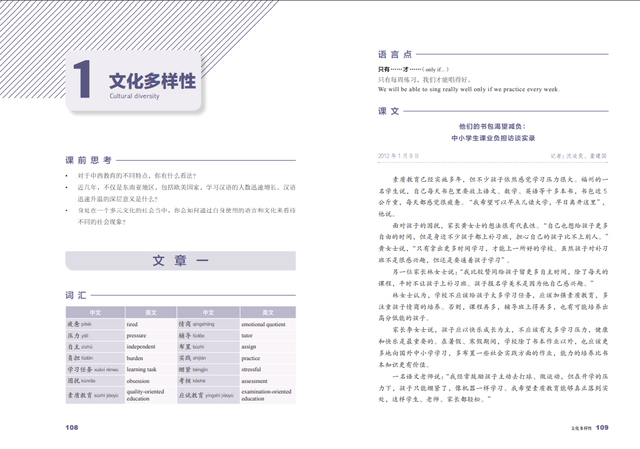Click the 文章一 banner heading

(x=180, y=260)
